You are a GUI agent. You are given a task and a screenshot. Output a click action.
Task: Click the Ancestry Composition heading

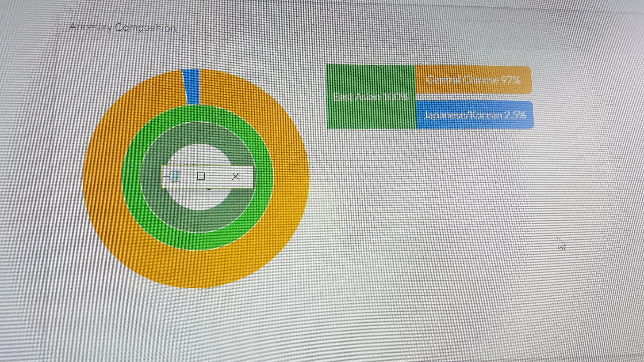[x=123, y=27]
